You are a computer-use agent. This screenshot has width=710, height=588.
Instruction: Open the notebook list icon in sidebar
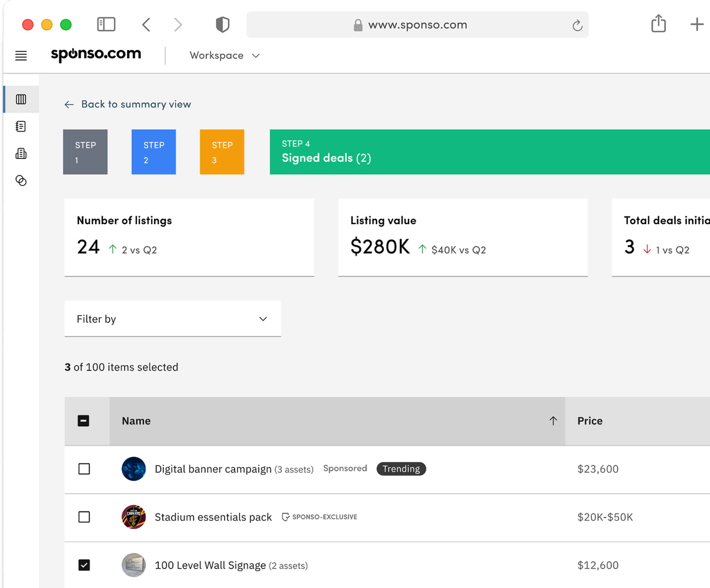pyautogui.click(x=21, y=126)
